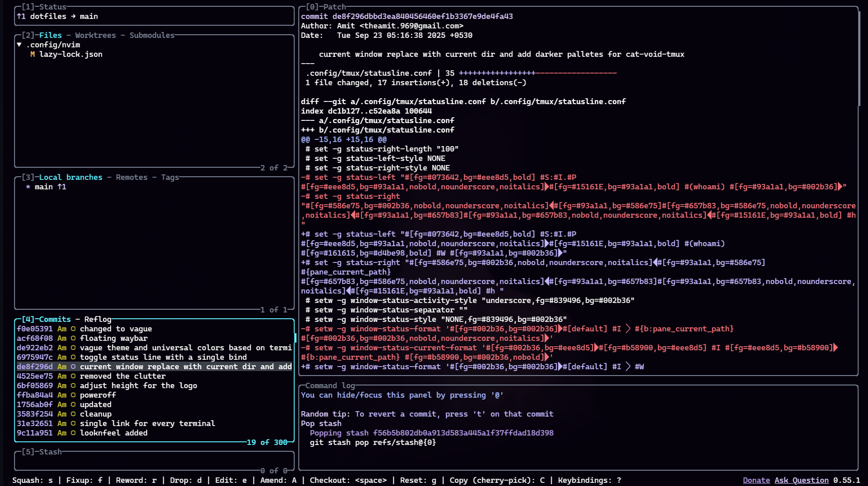This screenshot has width=868, height=486.
Task: Click the Edit: e keybinding hint
Action: coord(231,480)
